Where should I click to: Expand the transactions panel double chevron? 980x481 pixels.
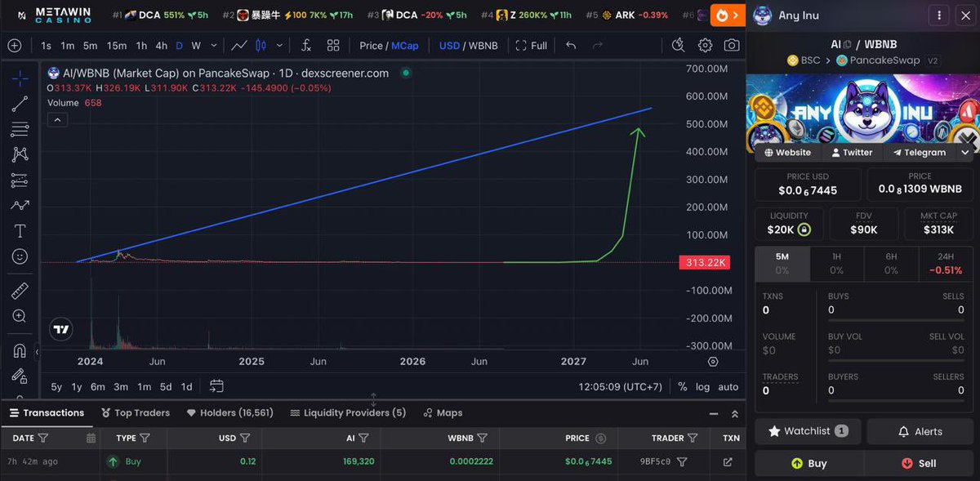(x=734, y=414)
